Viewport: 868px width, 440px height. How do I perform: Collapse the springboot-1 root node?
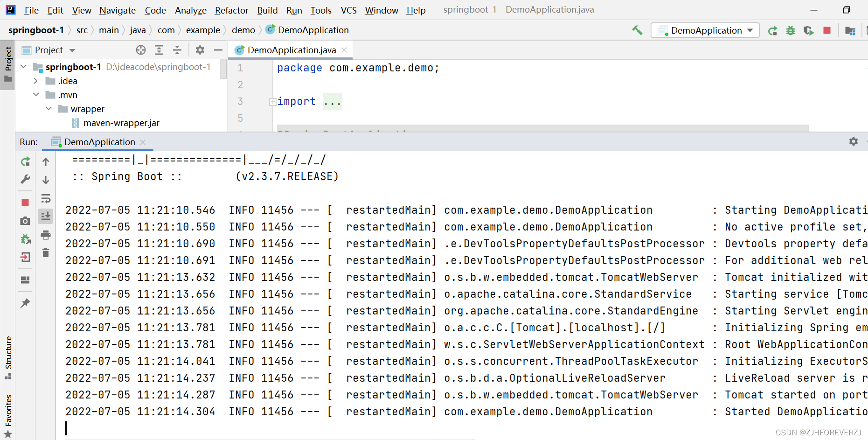(24, 67)
